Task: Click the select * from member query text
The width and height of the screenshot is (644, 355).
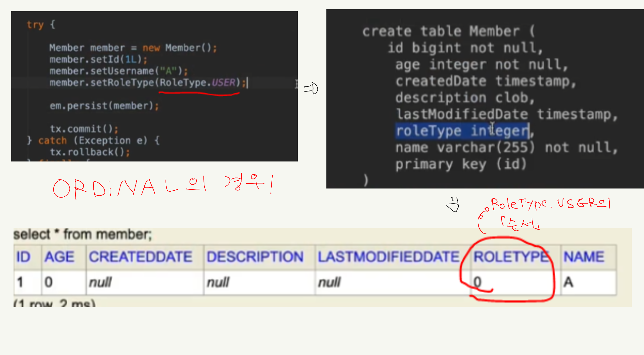Action: pos(82,234)
